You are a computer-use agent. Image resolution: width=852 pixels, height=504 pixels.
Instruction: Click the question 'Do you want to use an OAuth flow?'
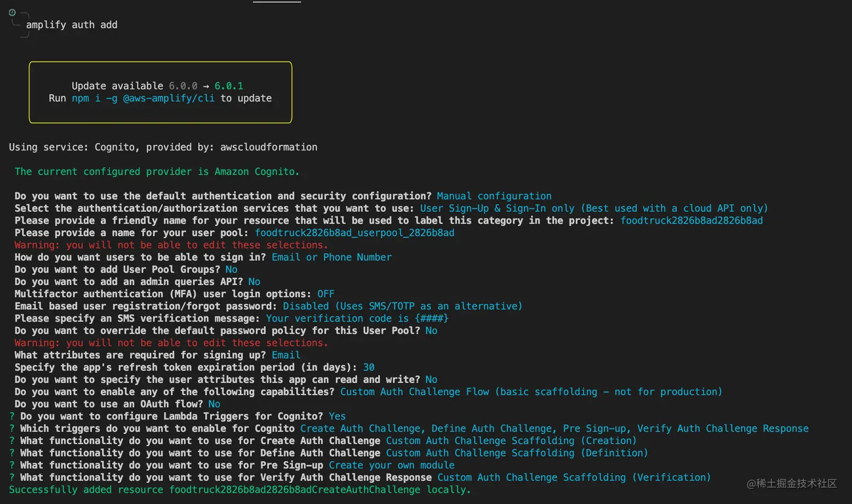click(109, 404)
